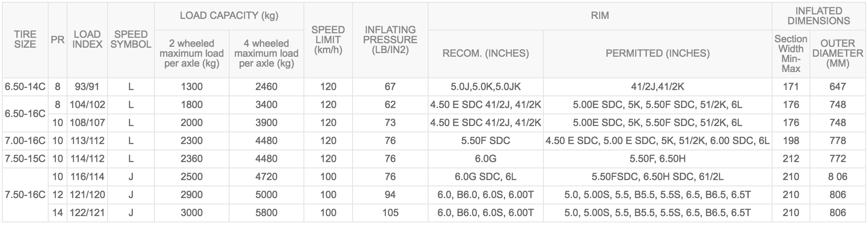Select the 7.50-15C tire size cell

point(25,159)
